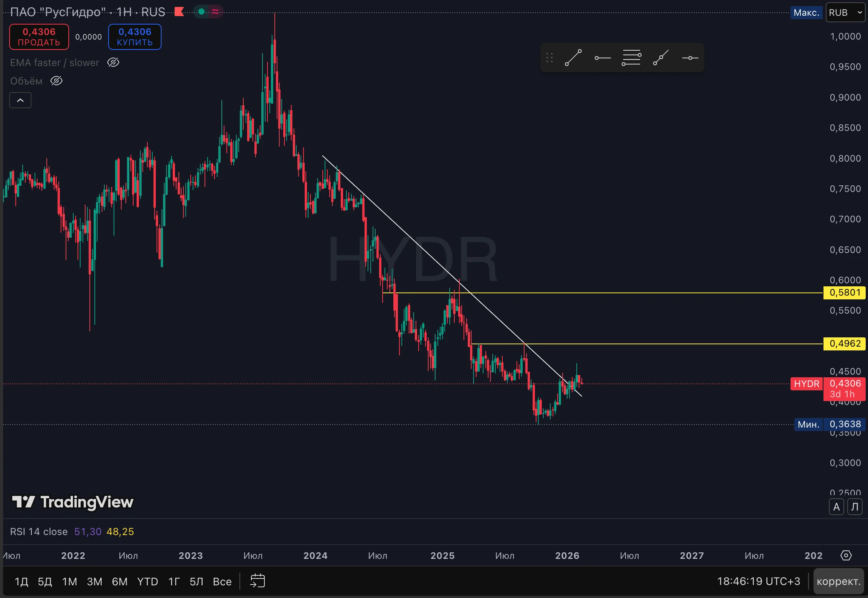Open the timezone menu at 18:46:19 UTC+3

point(759,581)
